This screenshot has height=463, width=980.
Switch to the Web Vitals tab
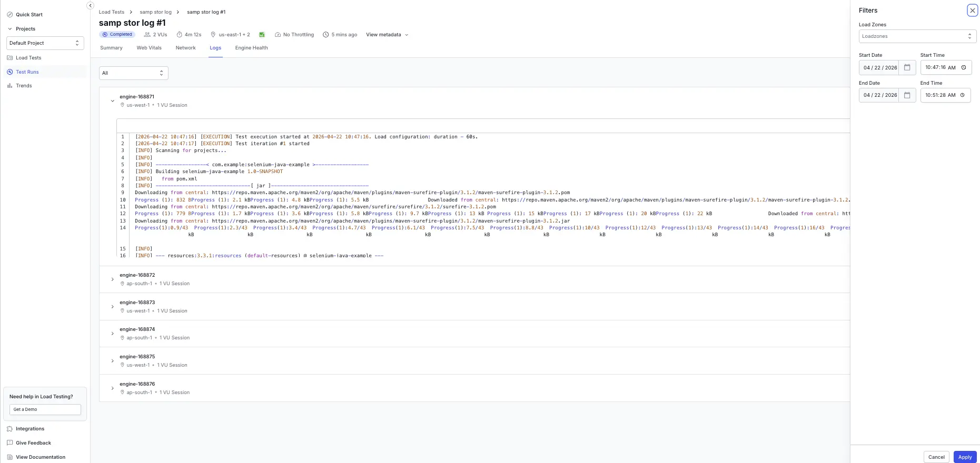tap(149, 48)
